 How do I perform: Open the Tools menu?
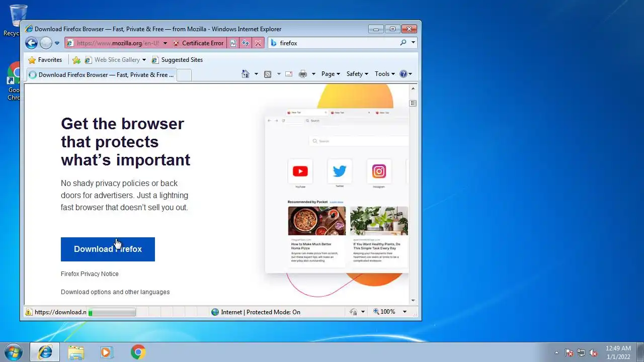385,74
